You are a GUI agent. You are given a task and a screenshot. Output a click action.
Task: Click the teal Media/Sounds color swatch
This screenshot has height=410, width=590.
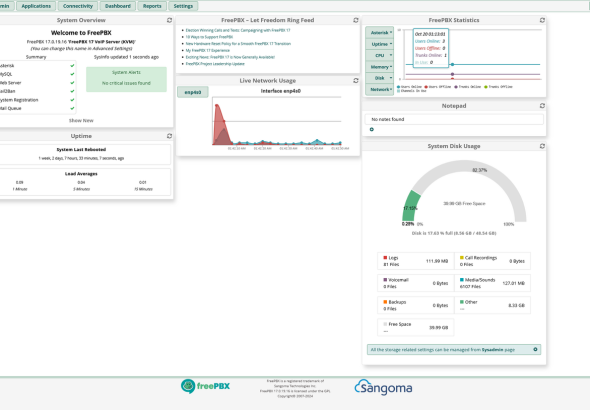coord(462,280)
